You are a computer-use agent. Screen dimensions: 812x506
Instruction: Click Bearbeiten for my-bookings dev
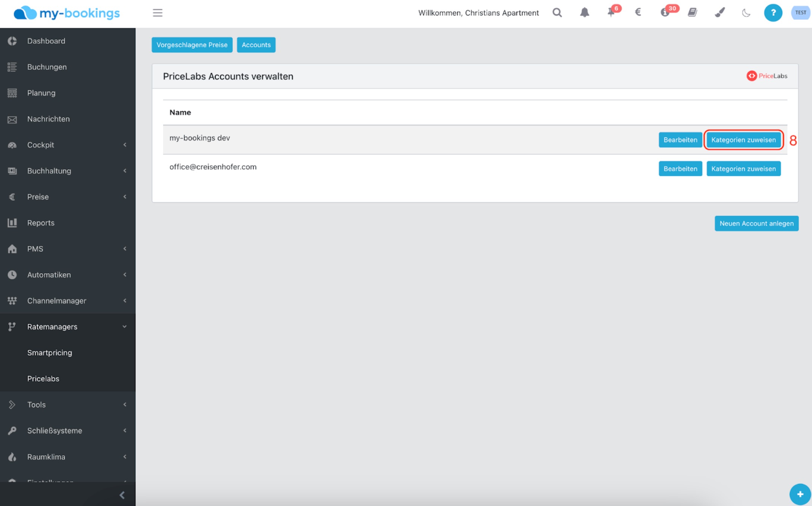click(x=680, y=140)
